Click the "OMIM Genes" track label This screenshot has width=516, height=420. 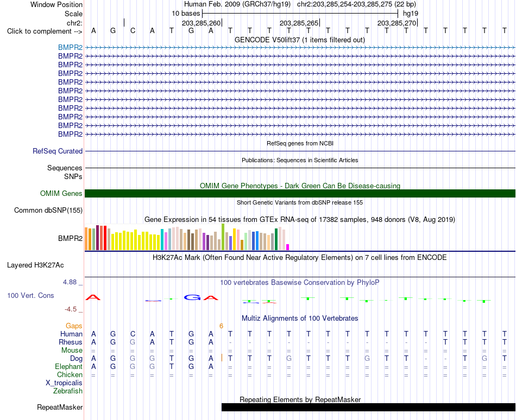61,193
